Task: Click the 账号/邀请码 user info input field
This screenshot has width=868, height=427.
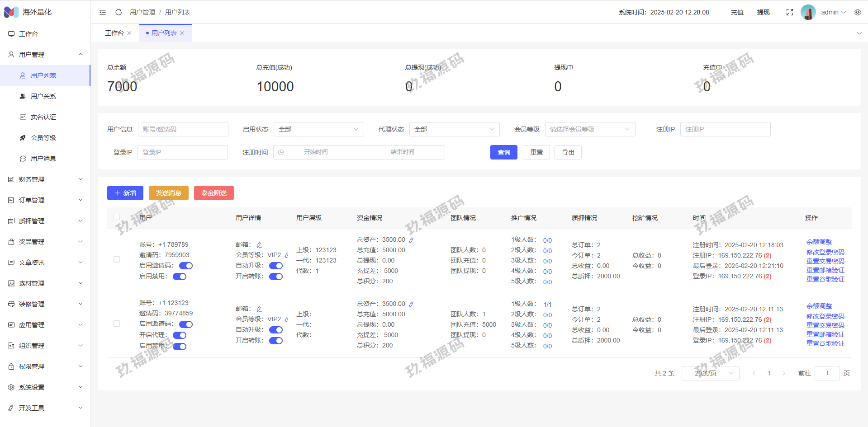Action: (183, 129)
